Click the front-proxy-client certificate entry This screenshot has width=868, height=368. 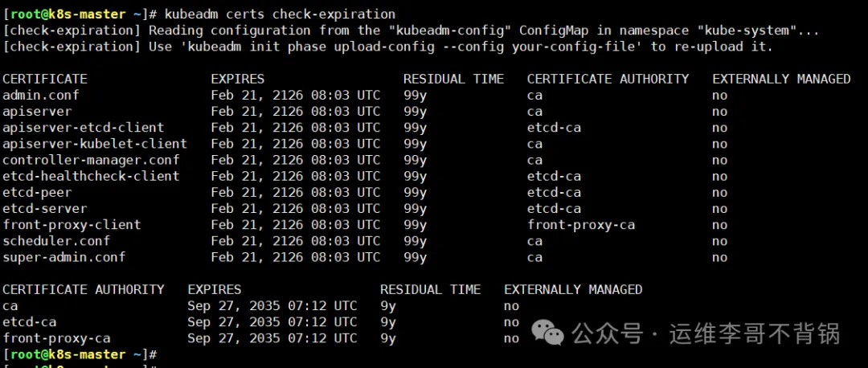click(72, 224)
